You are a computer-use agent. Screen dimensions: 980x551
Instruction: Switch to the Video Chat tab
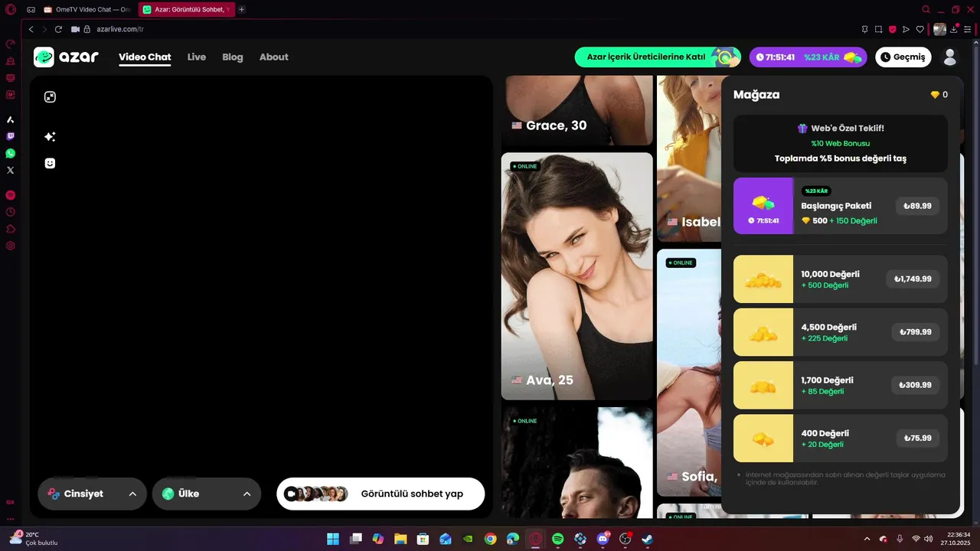[x=145, y=57]
